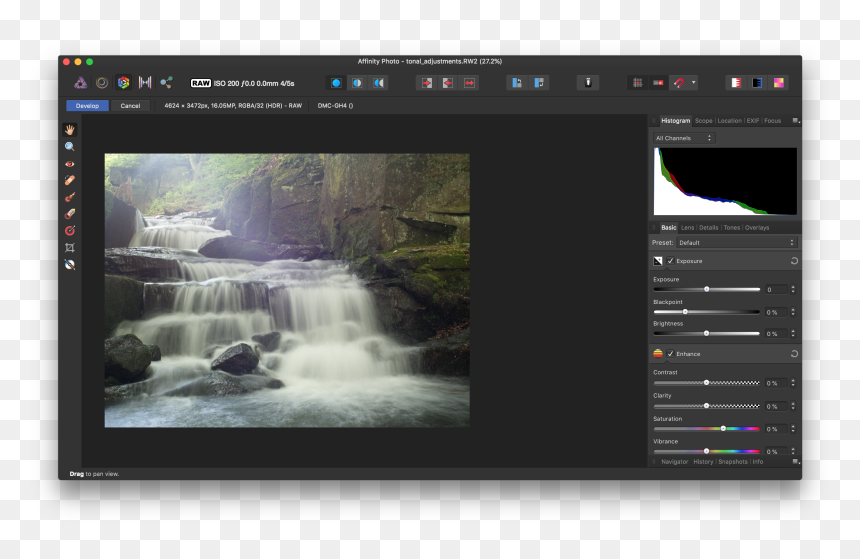Open the Tone Mapping persona icon
The width and height of the screenshot is (860, 559).
click(x=145, y=83)
